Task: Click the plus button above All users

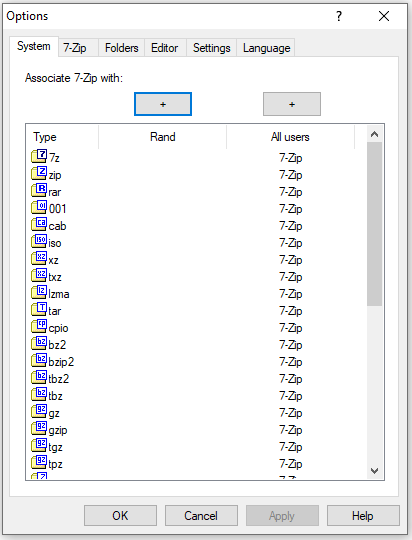Action: click(x=292, y=104)
